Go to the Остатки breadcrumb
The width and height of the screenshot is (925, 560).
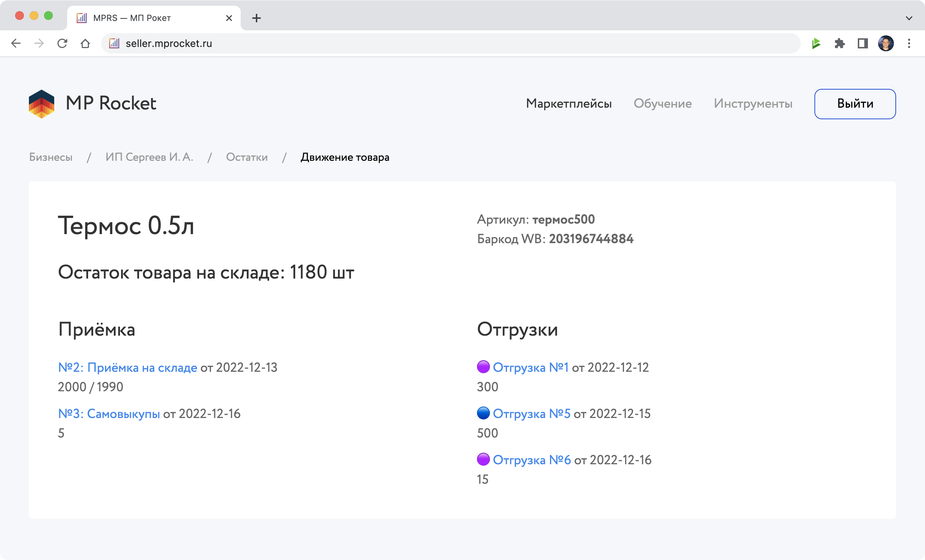(x=247, y=157)
